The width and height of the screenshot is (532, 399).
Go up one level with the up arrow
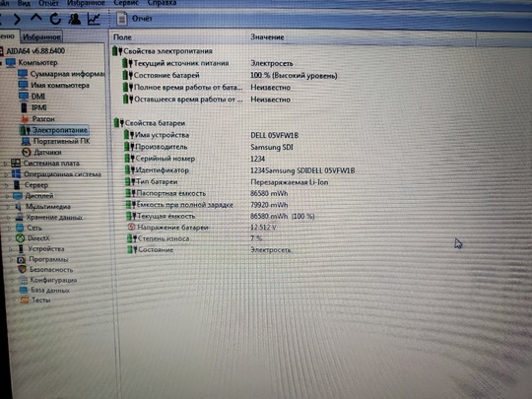point(36,18)
